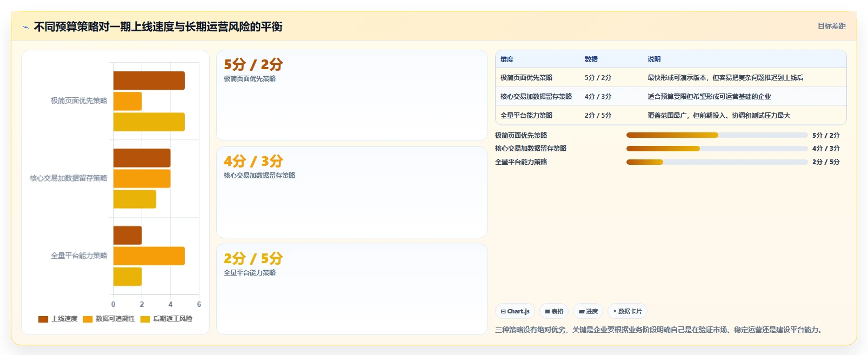Click the 目标差距 label in header

(x=831, y=26)
